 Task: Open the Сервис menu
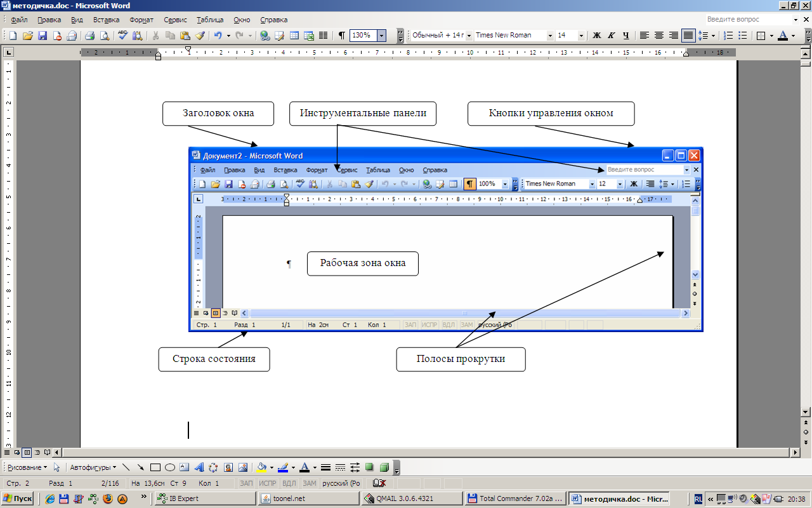coord(175,20)
